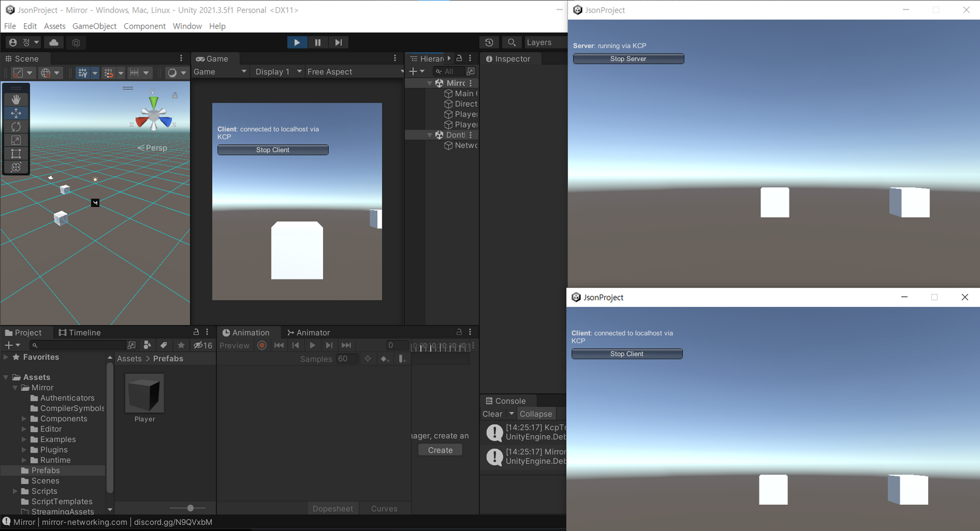Click the scene orientation gizmo cube
The width and height of the screenshot is (980, 531).
154,115
